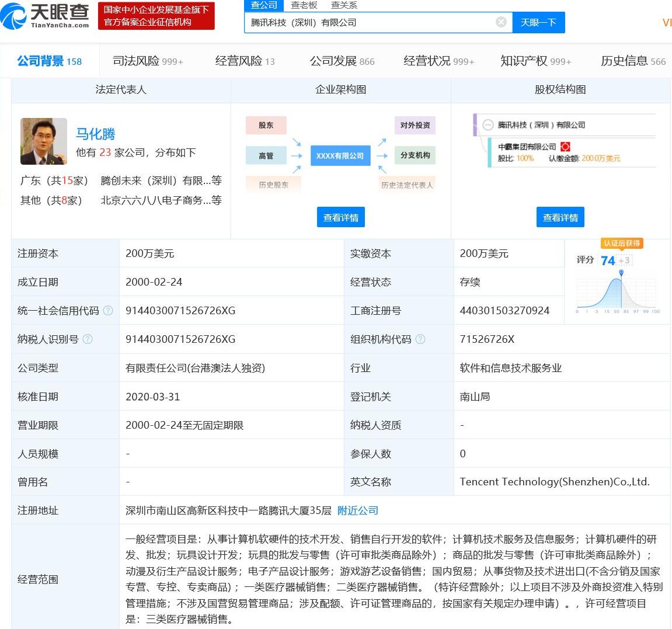Click the TianYanCha logo
Screen dimensions: 672x629
click(x=45, y=16)
